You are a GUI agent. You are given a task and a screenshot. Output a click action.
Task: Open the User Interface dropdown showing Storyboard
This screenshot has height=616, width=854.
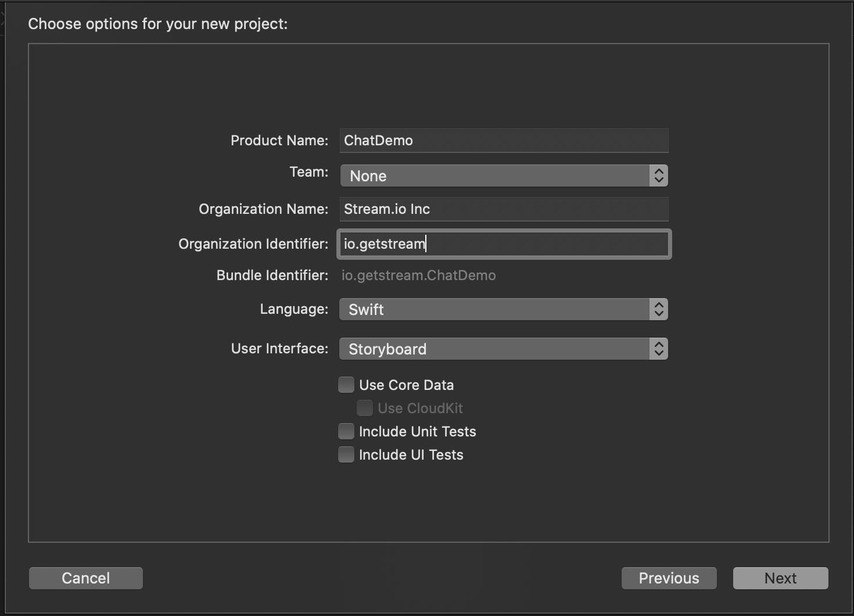[x=495, y=349]
